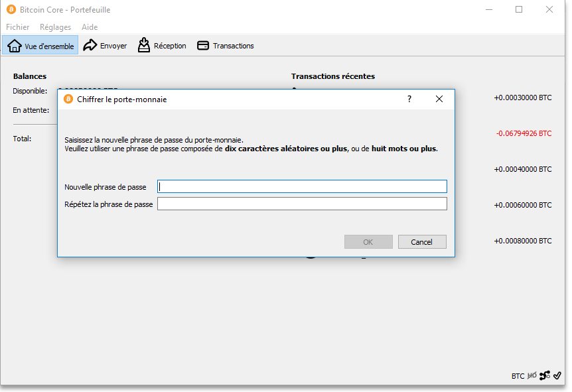Click the Balances heading
Screen dimensions: 572x392
coord(30,76)
